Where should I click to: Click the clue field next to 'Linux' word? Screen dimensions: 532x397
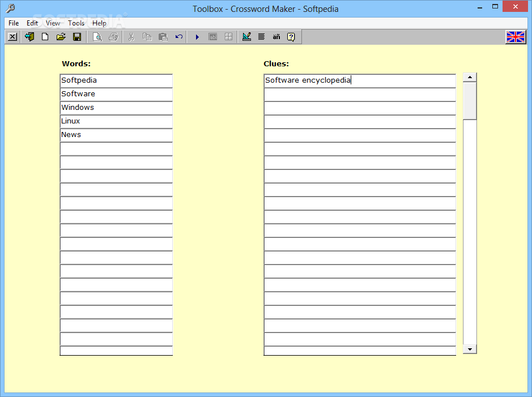pos(360,121)
